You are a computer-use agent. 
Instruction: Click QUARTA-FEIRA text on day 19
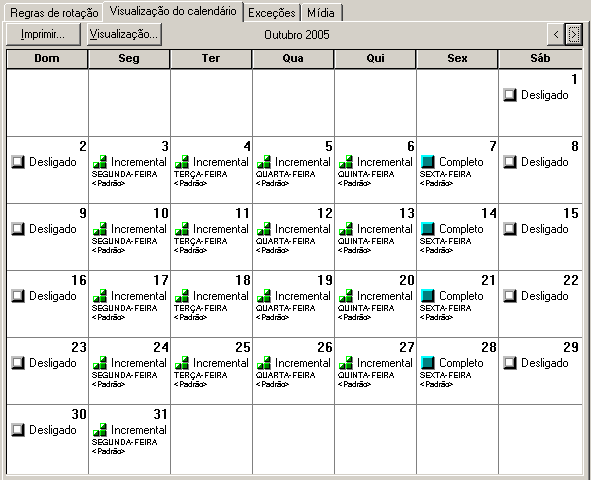pyautogui.click(x=285, y=308)
